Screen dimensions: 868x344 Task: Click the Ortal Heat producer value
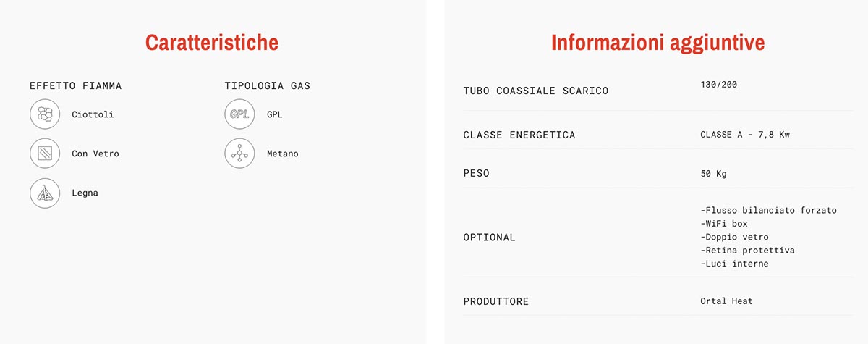click(x=726, y=301)
